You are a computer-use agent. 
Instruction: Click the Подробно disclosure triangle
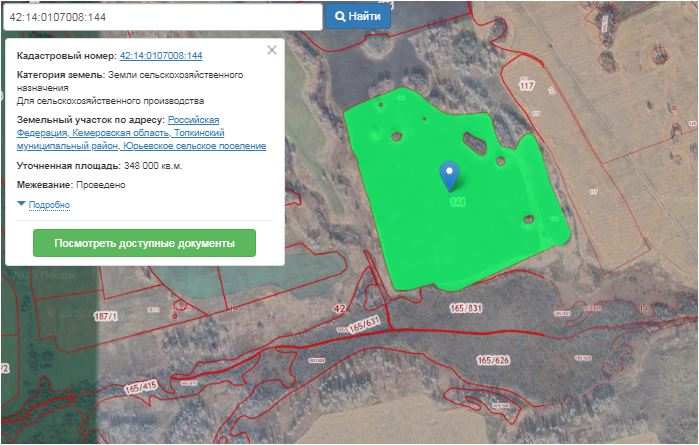coord(22,203)
